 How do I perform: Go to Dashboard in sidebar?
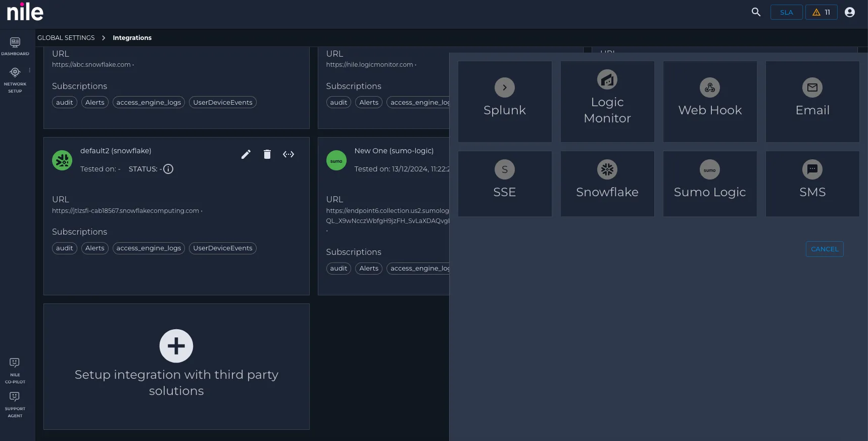pos(15,46)
